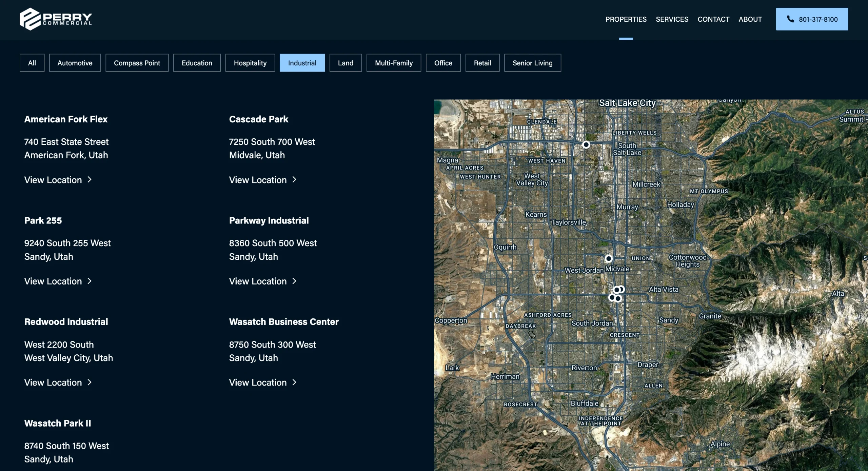Select the Industrial filter
Screen dimensions: 868x471
tap(302, 63)
